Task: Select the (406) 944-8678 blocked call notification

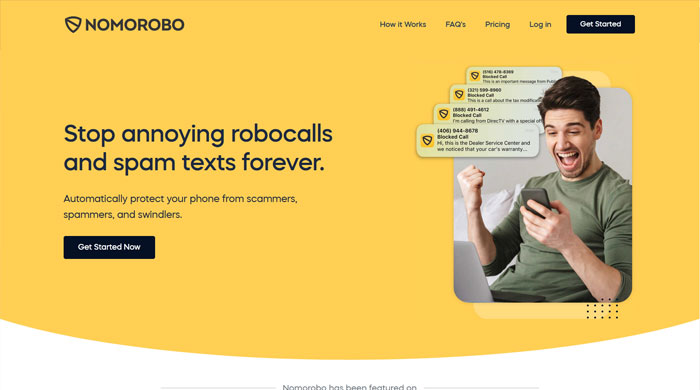Action: coord(478,141)
